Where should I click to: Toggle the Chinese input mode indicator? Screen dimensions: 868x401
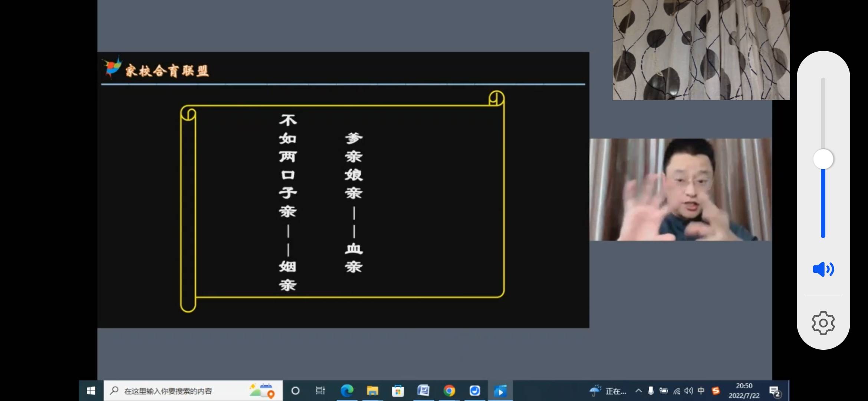701,391
